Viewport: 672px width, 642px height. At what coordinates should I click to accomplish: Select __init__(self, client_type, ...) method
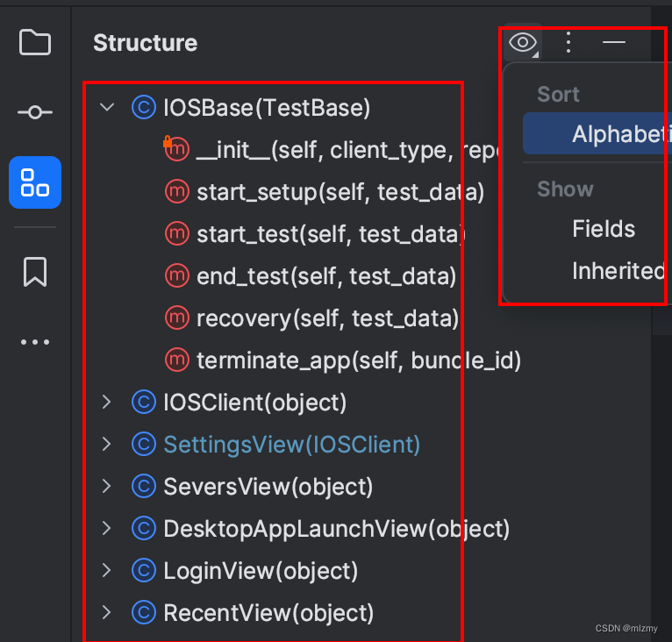click(348, 150)
